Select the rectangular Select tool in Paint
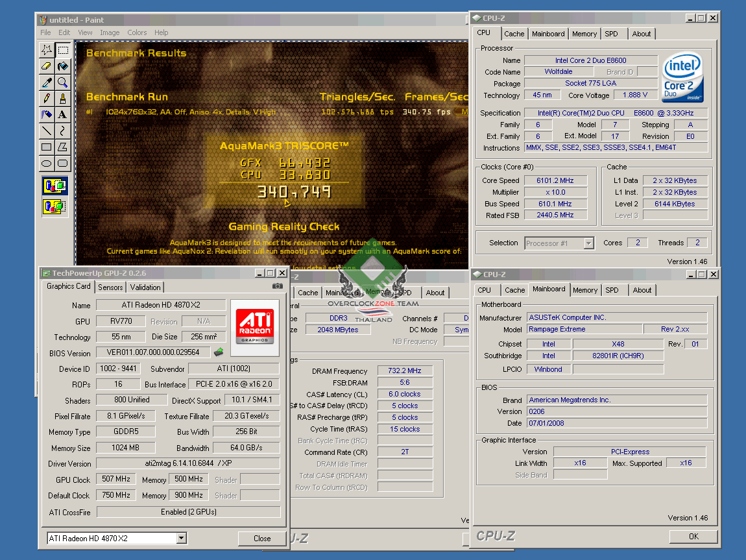Viewport: 746px width, 560px height. click(x=63, y=50)
